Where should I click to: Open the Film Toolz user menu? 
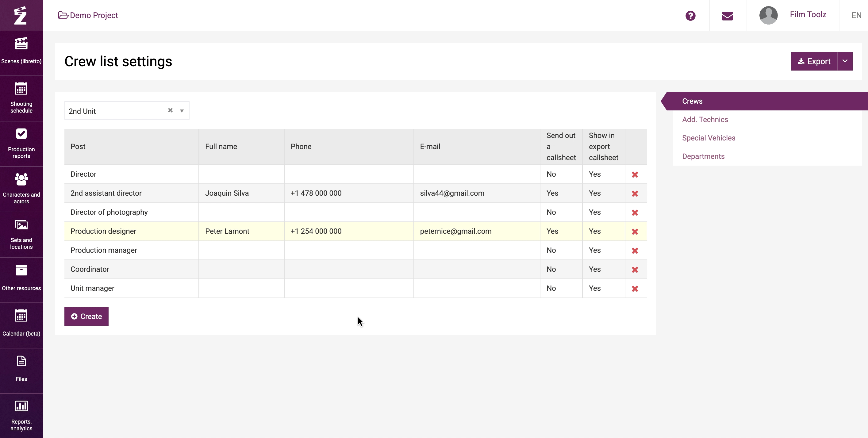808,14
